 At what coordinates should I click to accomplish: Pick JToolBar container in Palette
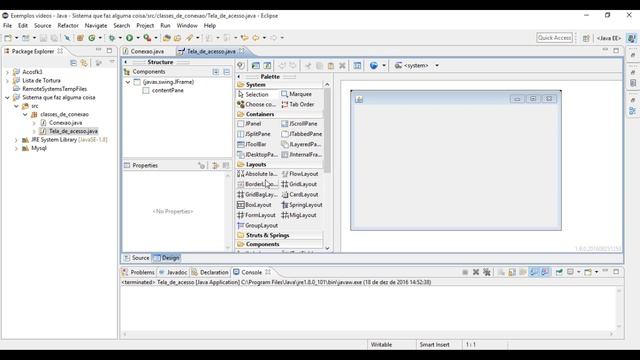pos(252,144)
